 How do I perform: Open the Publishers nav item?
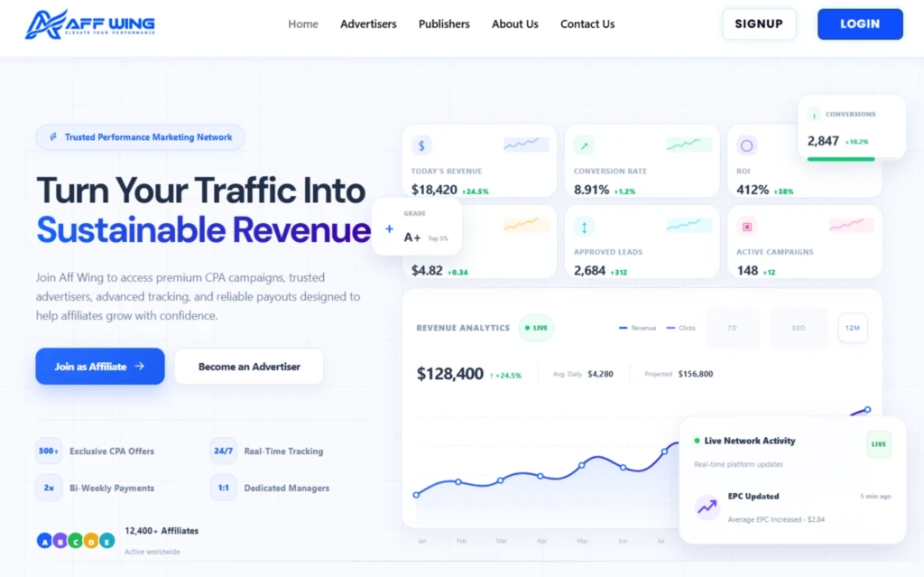pyautogui.click(x=444, y=24)
